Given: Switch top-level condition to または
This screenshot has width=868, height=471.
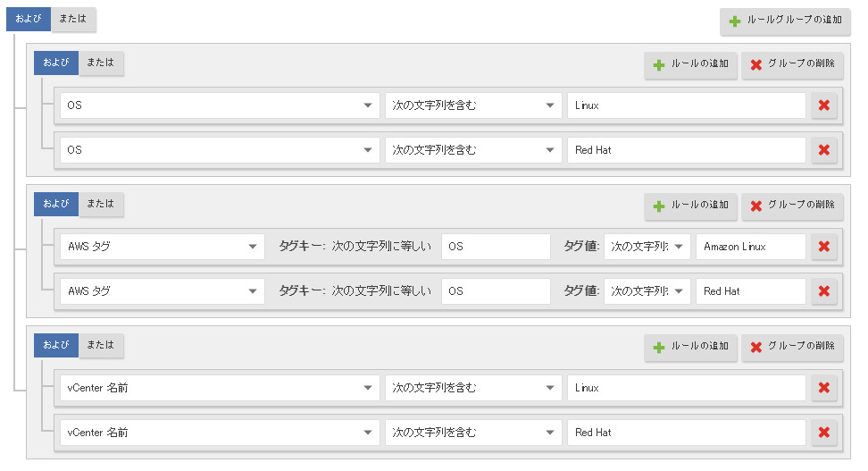Looking at the screenshot, I should [x=73, y=19].
